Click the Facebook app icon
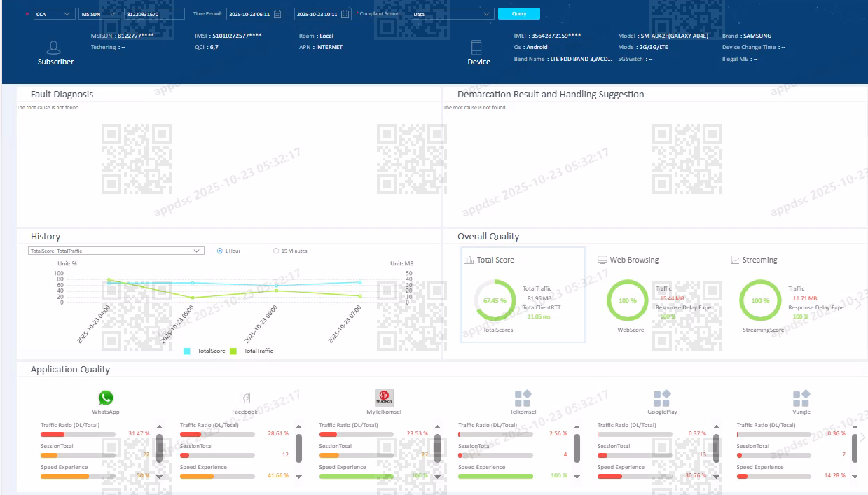Viewport: 868px width, 495px height. click(244, 398)
